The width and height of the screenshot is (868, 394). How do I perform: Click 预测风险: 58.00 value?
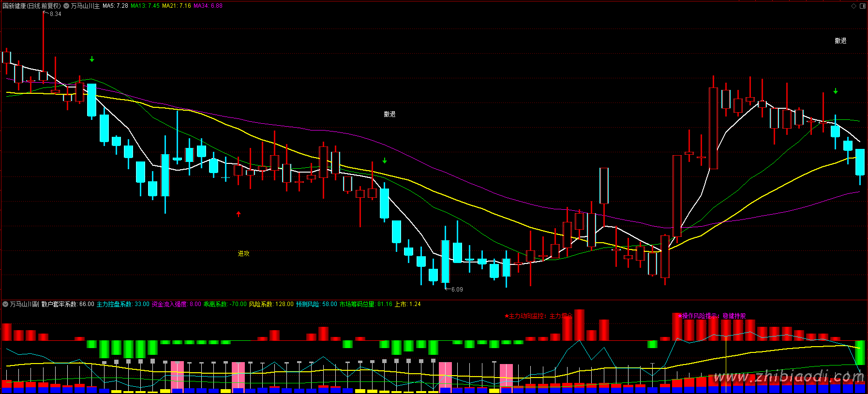(x=316, y=304)
